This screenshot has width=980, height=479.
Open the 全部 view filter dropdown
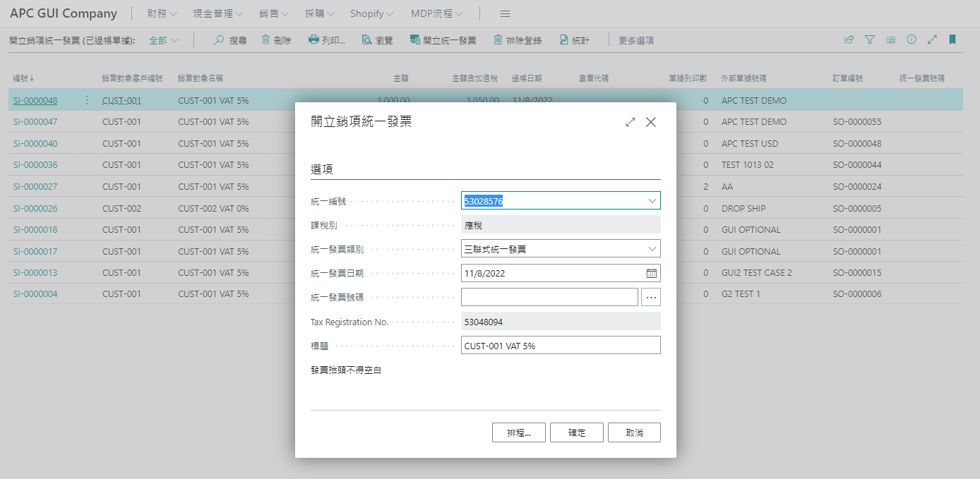[x=164, y=40]
